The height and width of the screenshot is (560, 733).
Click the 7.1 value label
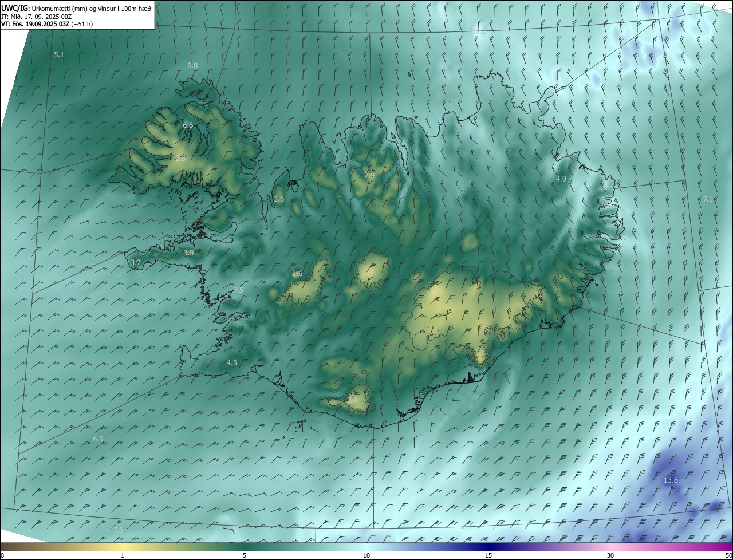[708, 199]
